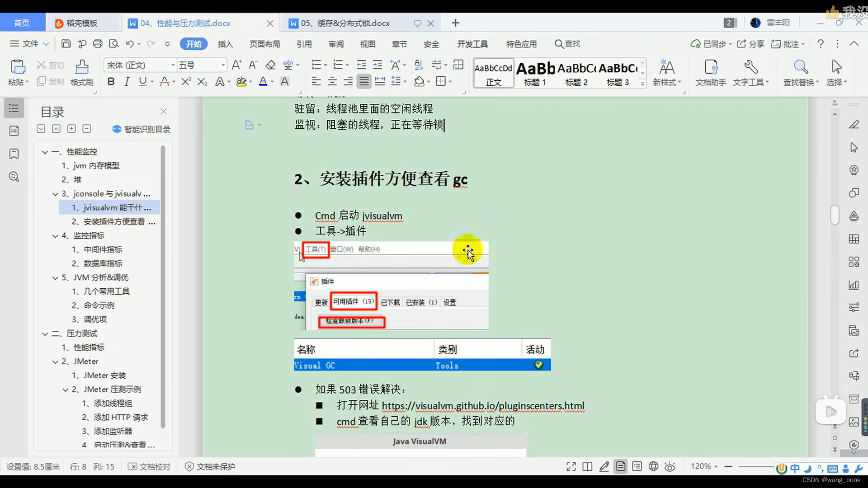The height and width of the screenshot is (488, 868).
Task: Click the Undo arrow icon
Action: tap(130, 44)
